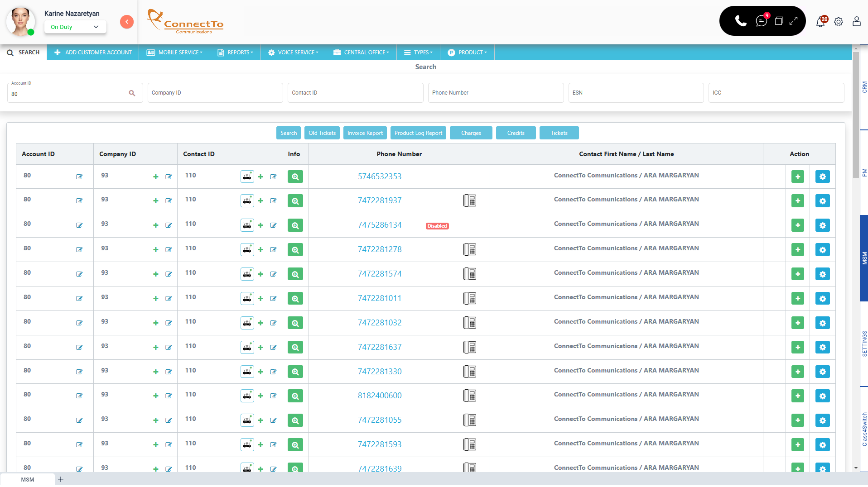
Task: Expand the Mobile Service menu
Action: 175,53
